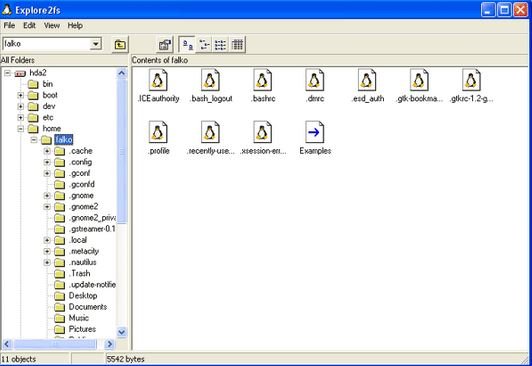Screen dimensions: 532x366
Task: Select the falko folder in tree
Action: (63, 139)
